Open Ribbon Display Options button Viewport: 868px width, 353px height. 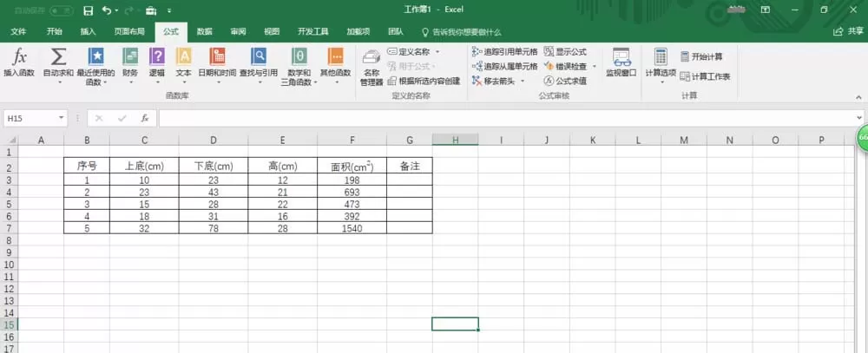pyautogui.click(x=766, y=10)
